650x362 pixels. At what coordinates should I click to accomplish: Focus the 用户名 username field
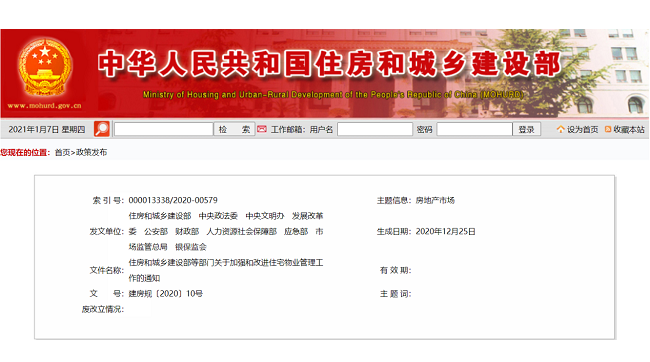(375, 129)
